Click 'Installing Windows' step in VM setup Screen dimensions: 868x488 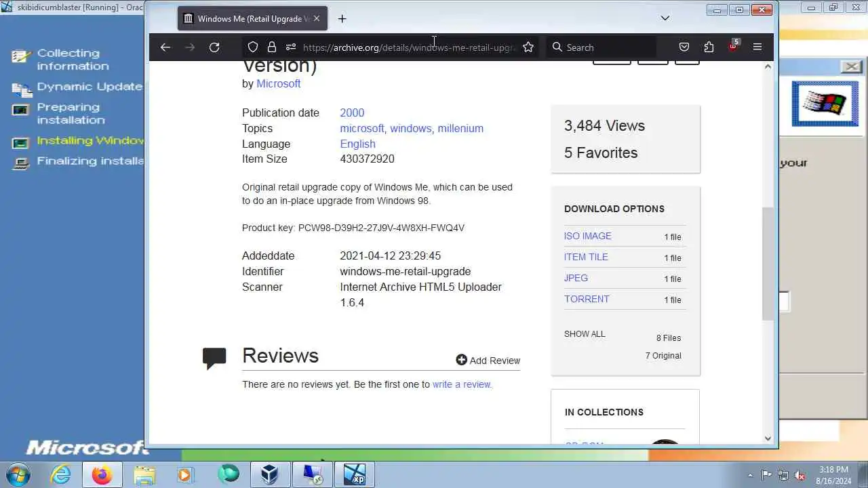[90, 140]
